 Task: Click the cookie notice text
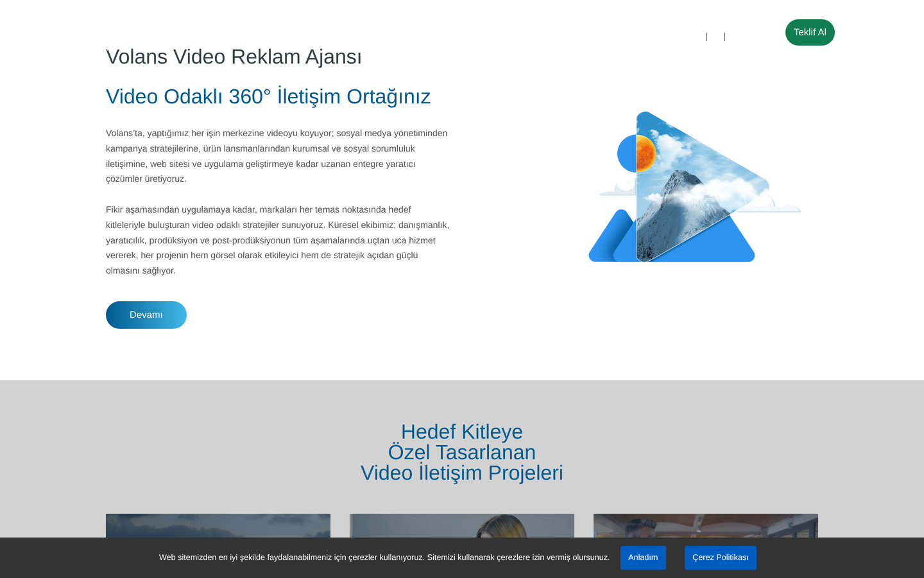click(x=384, y=557)
